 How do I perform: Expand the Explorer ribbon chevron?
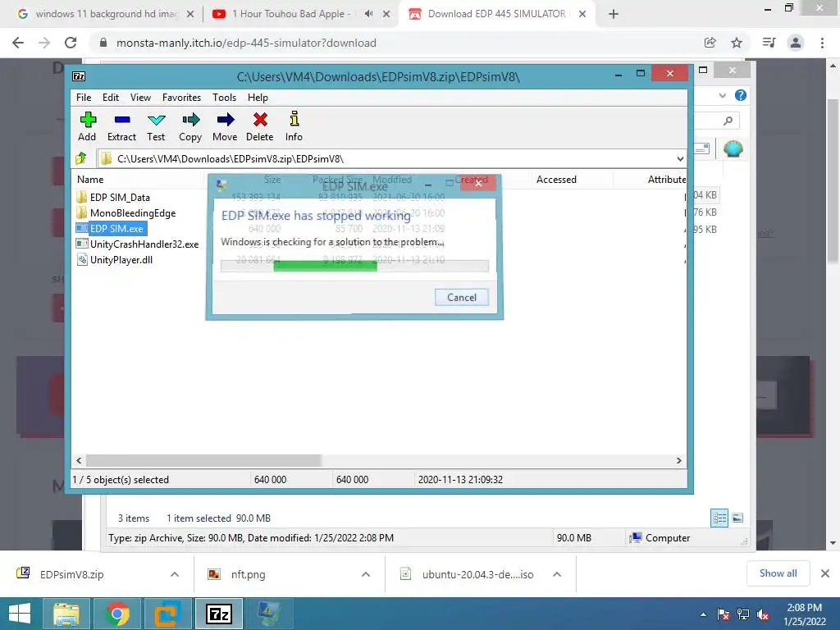(x=722, y=95)
